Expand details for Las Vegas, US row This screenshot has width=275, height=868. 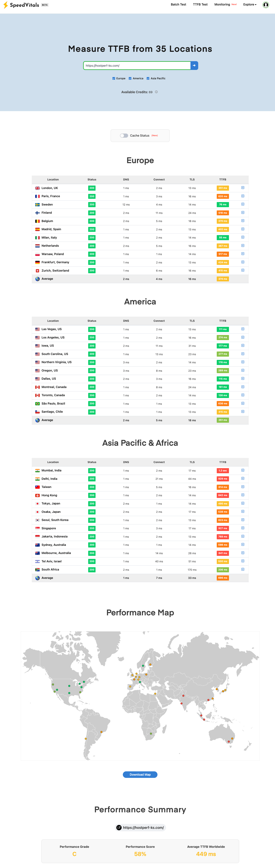(243, 329)
